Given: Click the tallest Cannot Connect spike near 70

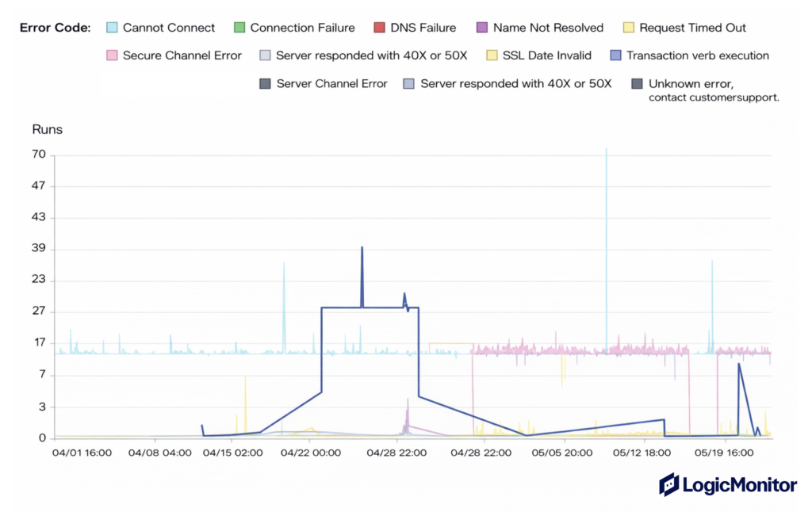Looking at the screenshot, I should pos(607,151).
